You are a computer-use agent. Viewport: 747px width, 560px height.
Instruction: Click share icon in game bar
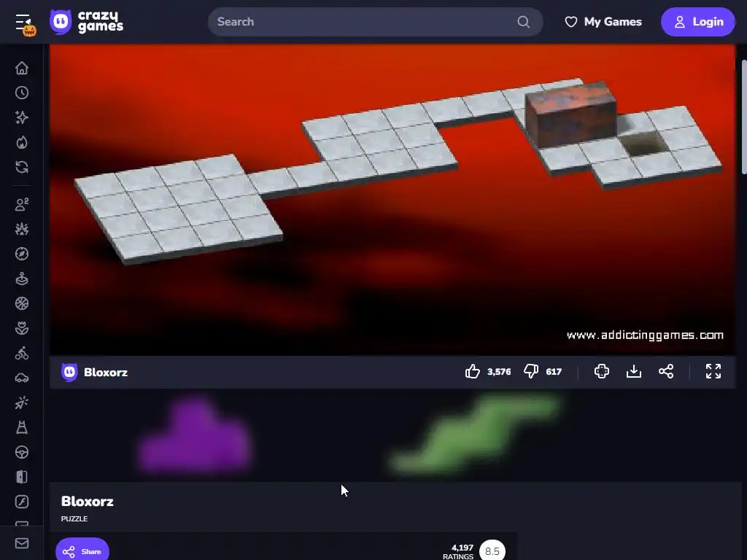(666, 371)
